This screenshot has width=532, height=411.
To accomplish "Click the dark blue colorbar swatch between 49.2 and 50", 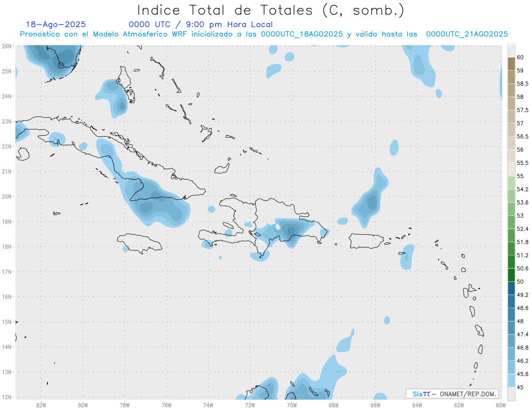I will tap(511, 288).
